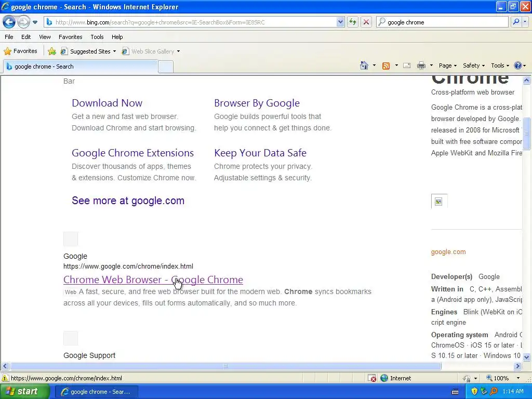
Task: Open the Tools command bar menu
Action: point(500,65)
